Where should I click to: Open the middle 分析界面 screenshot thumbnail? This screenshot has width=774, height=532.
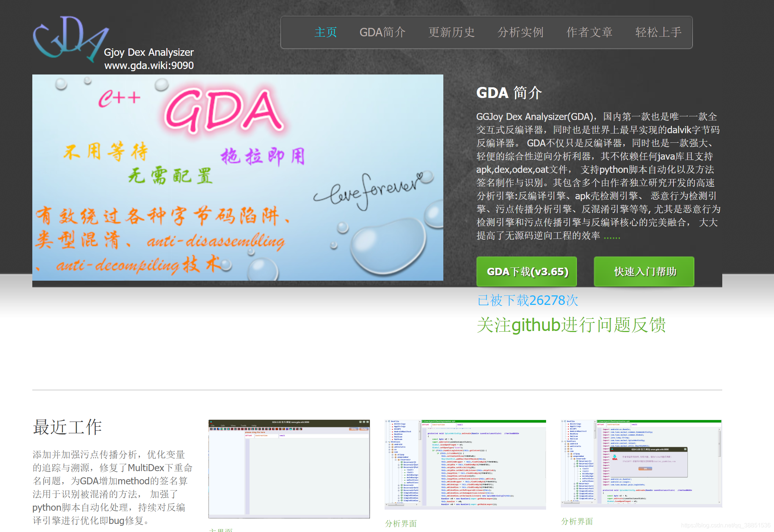pos(465,464)
